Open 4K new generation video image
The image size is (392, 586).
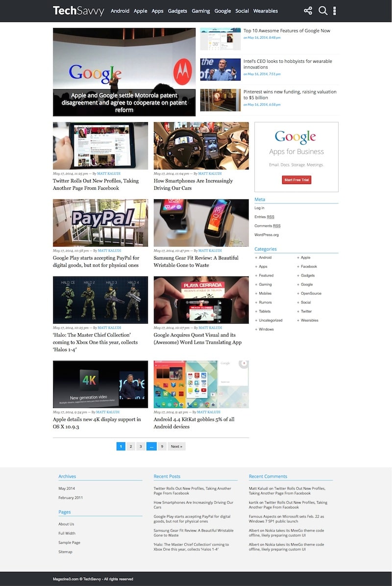pos(100,384)
